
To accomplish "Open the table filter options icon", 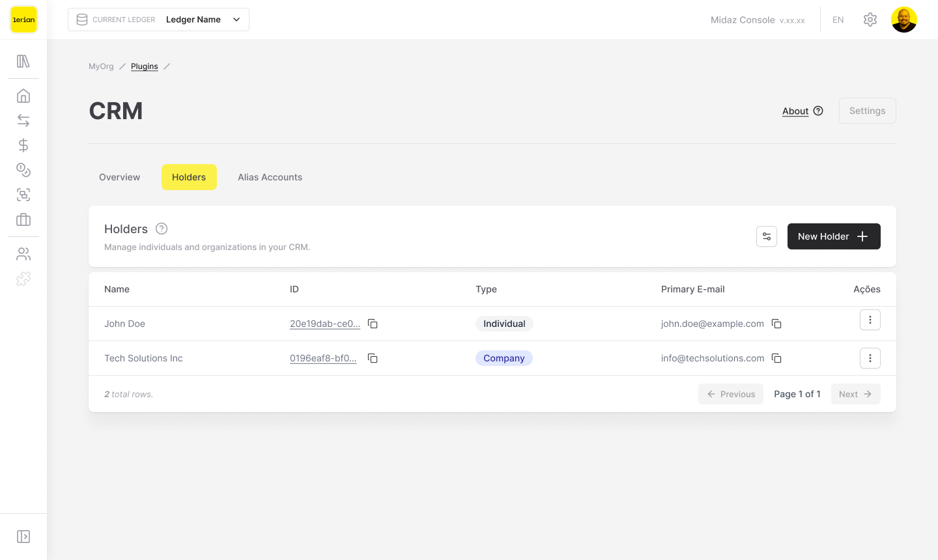I will pos(767,236).
